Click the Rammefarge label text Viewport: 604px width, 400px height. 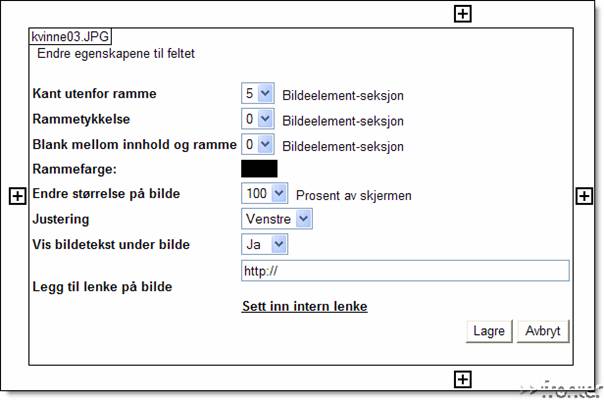pos(74,169)
